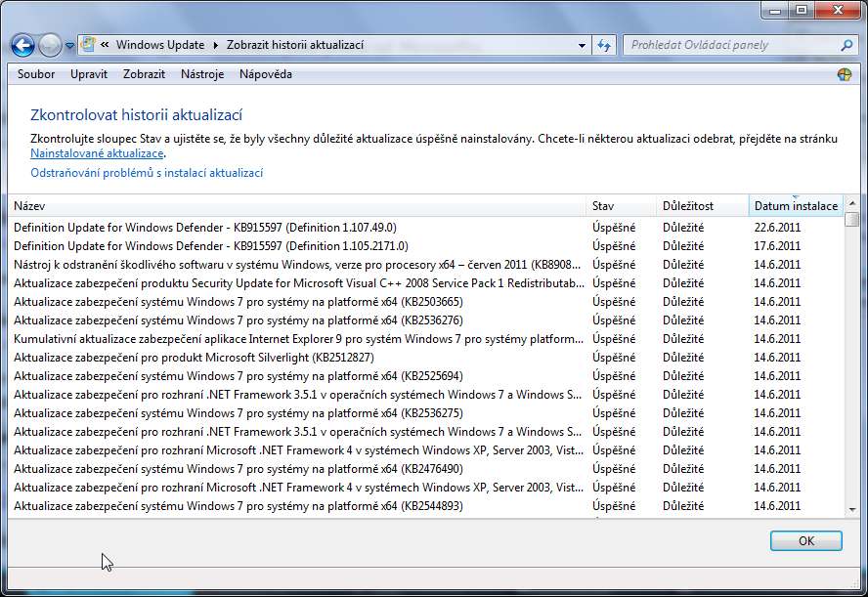Screen dimensions: 868x597
Task: Click the Windows Update breadcrumb
Action: [160, 45]
